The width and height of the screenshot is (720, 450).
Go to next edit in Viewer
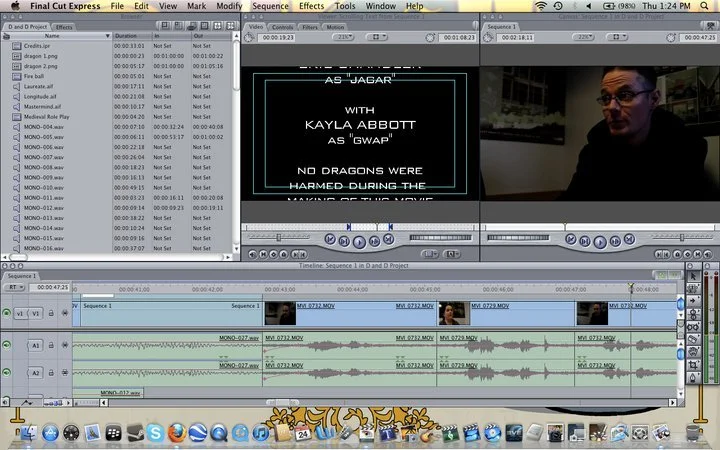[x=388, y=239]
